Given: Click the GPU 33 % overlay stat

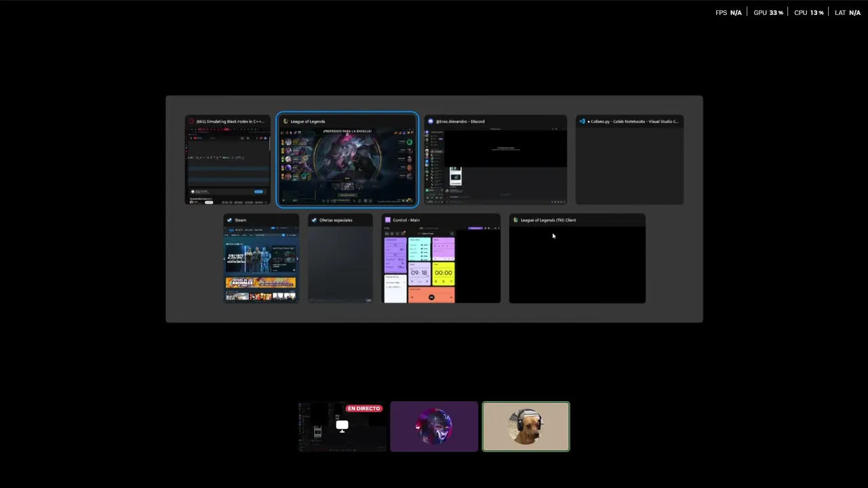Looking at the screenshot, I should tap(768, 13).
